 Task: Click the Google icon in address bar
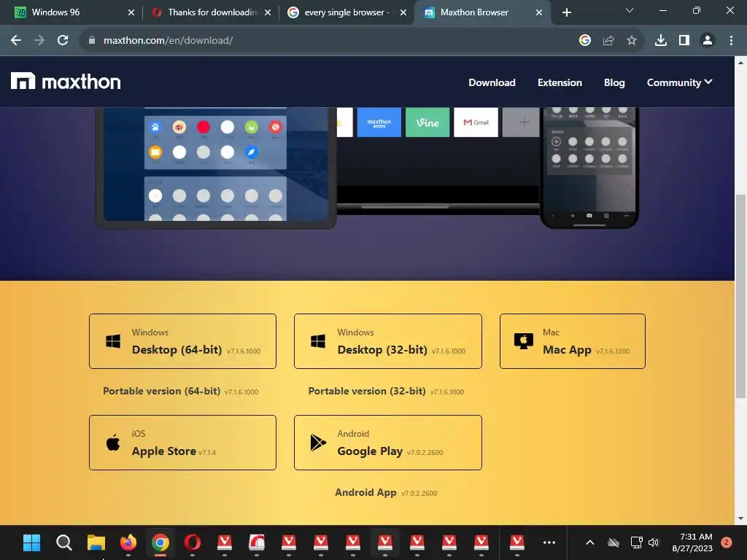585,41
